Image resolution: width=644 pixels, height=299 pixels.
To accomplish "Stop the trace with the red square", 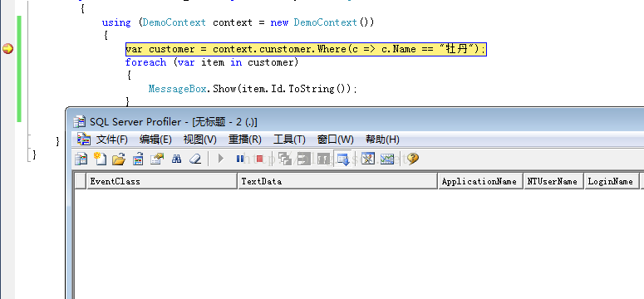I will point(259,159).
